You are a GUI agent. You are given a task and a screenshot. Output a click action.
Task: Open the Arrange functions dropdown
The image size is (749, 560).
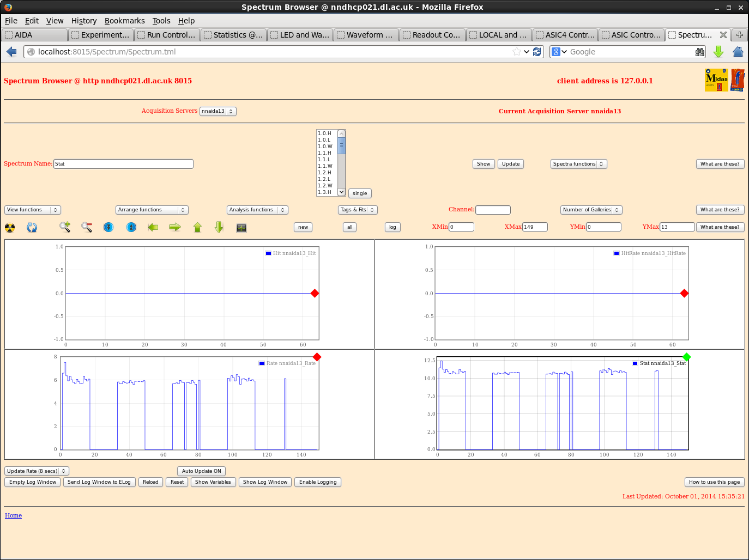click(x=152, y=210)
